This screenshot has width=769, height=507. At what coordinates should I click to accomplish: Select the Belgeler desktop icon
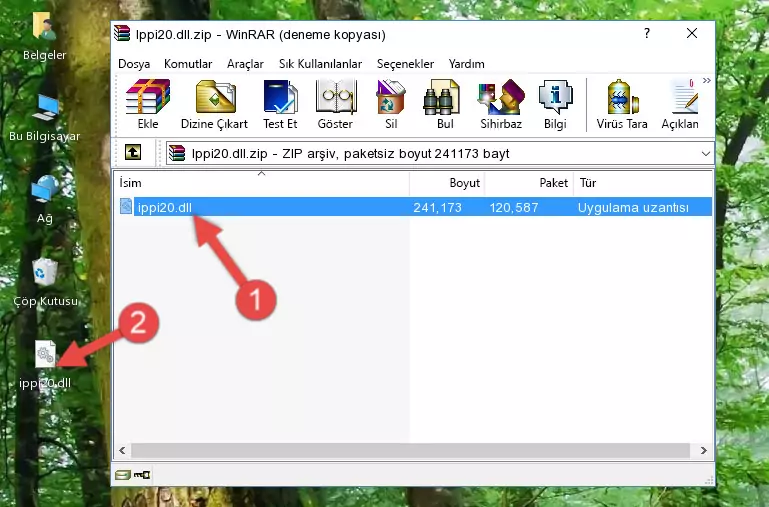(x=44, y=36)
